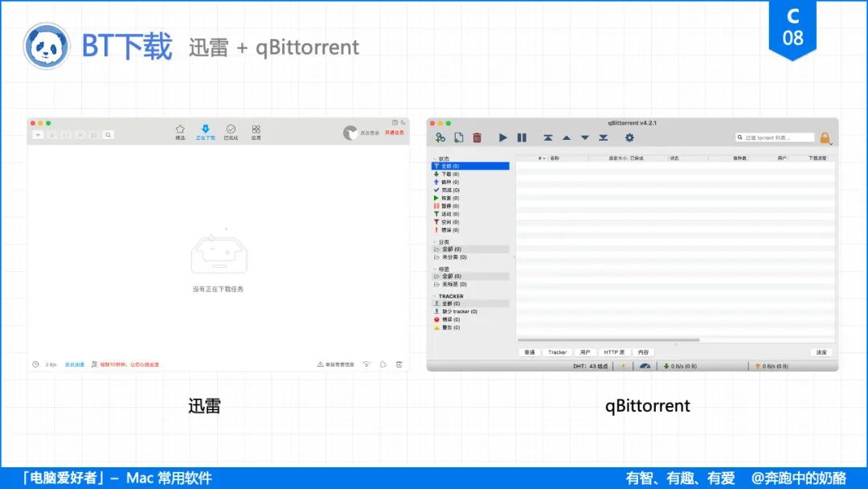Click the connection status plug icon in status bar
This screenshot has height=489, width=868.
[x=624, y=366]
